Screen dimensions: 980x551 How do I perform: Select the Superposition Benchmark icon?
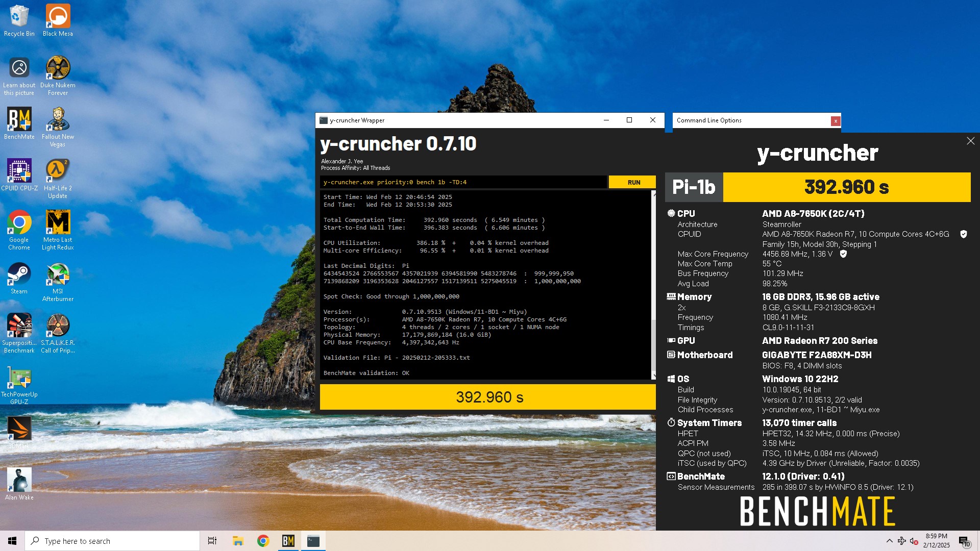[19, 333]
